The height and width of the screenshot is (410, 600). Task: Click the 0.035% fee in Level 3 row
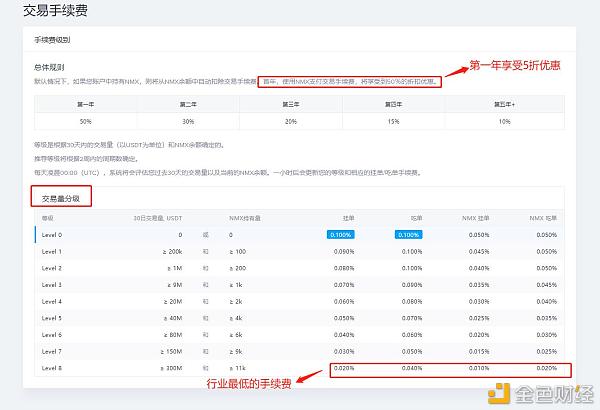click(479, 285)
